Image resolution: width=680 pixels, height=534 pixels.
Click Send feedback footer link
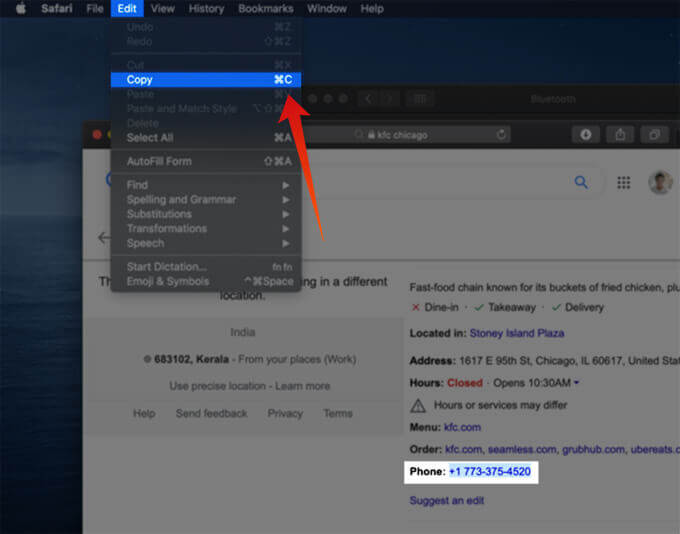click(x=212, y=413)
